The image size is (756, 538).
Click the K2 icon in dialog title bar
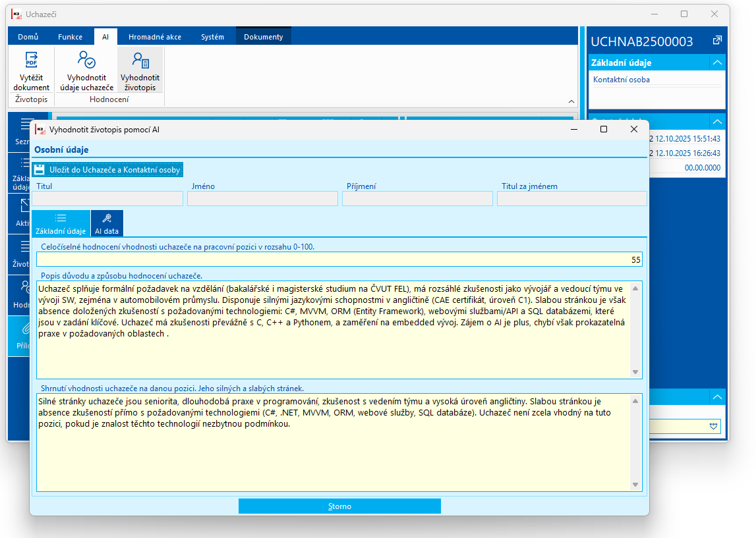pyautogui.click(x=40, y=130)
